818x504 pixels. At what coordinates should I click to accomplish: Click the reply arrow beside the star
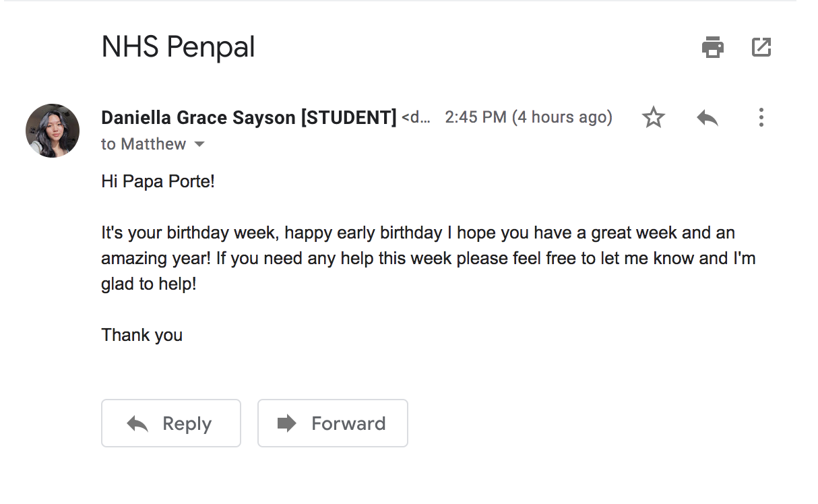[707, 118]
